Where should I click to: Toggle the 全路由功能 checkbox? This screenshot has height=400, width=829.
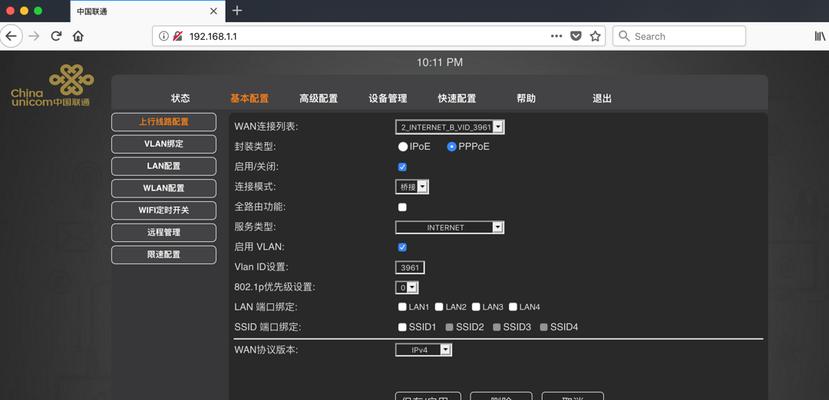tap(402, 207)
